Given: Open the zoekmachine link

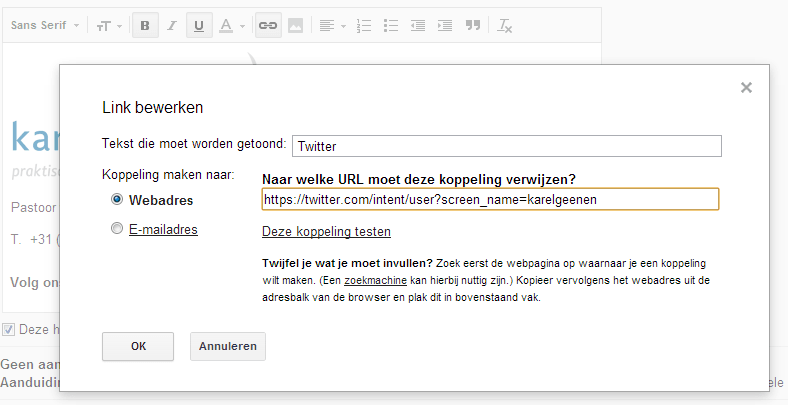Looking at the screenshot, I should [x=375, y=280].
